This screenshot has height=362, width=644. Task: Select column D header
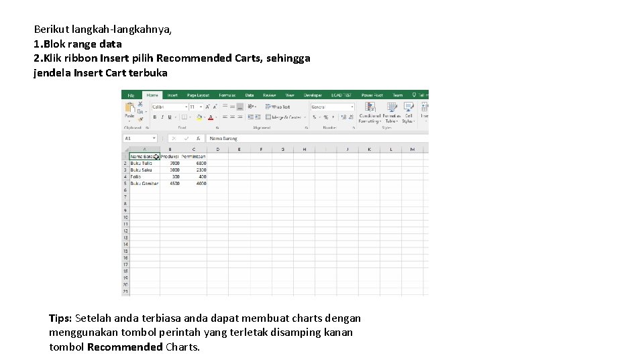click(x=217, y=149)
